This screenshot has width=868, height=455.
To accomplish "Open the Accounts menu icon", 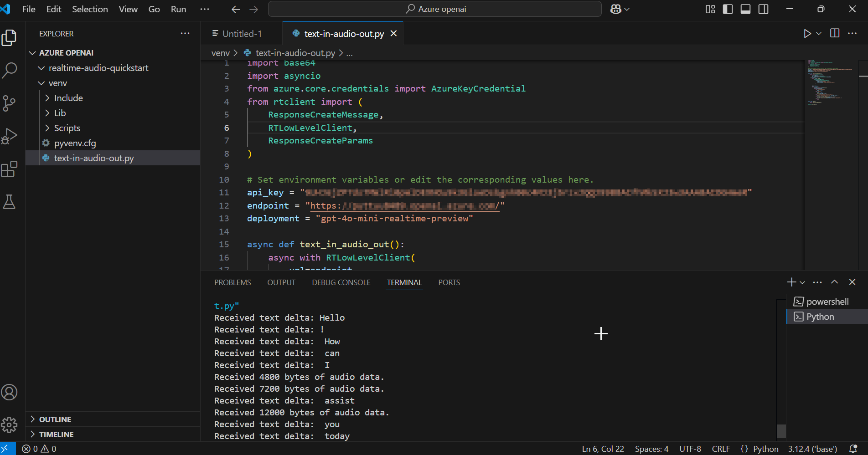I will pos(9,392).
